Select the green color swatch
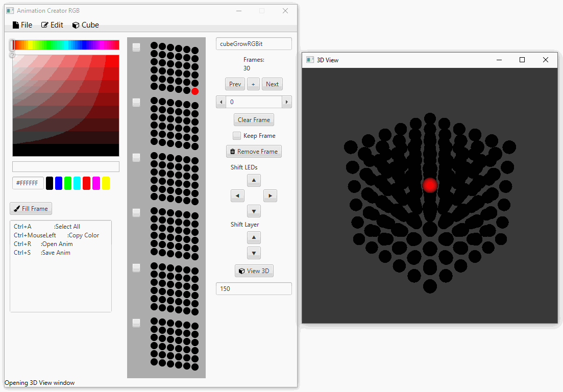The width and height of the screenshot is (563, 392). point(68,183)
